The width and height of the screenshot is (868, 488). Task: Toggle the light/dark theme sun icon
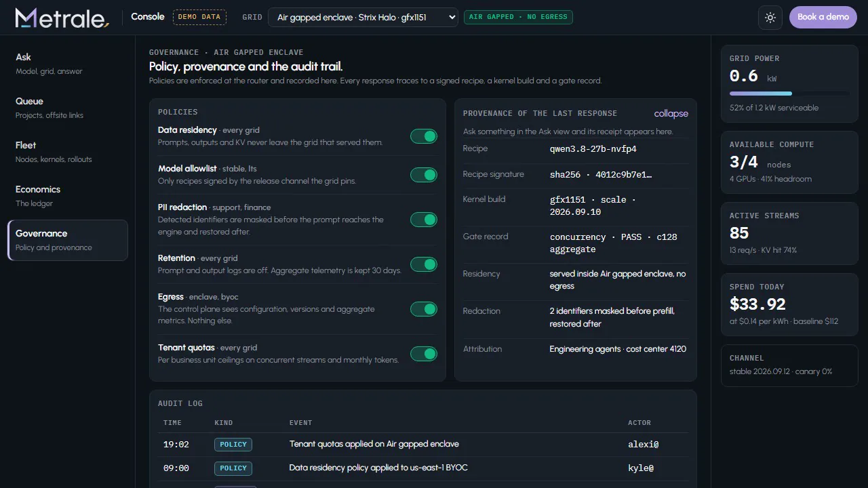tap(770, 17)
